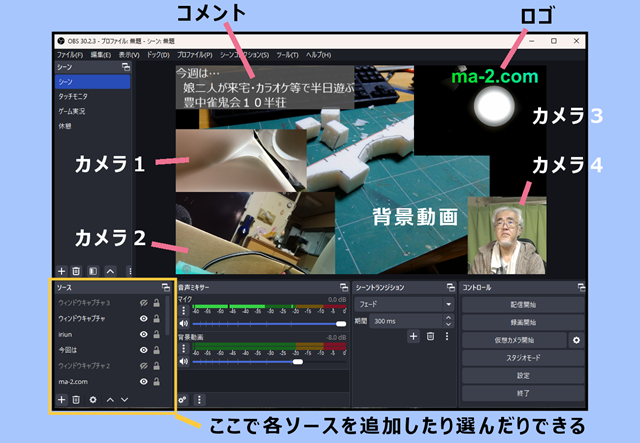640x443 pixels.
Task: Open 背景動画 channel three-dot options
Action: click(x=184, y=348)
